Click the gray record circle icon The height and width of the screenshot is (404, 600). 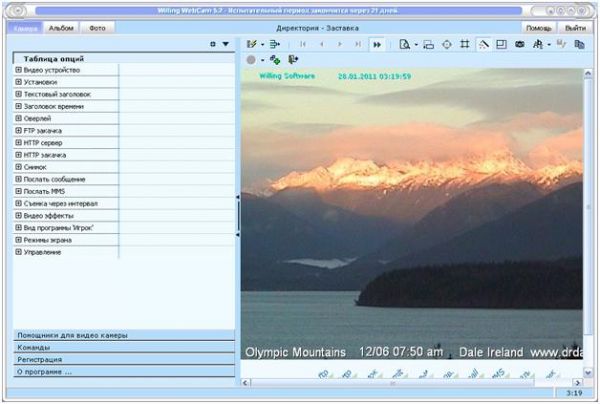(x=250, y=60)
